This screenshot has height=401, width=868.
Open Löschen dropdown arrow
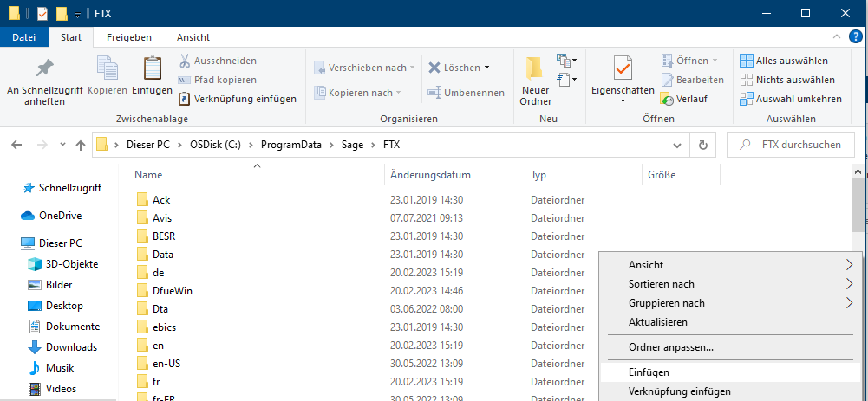[x=486, y=68]
